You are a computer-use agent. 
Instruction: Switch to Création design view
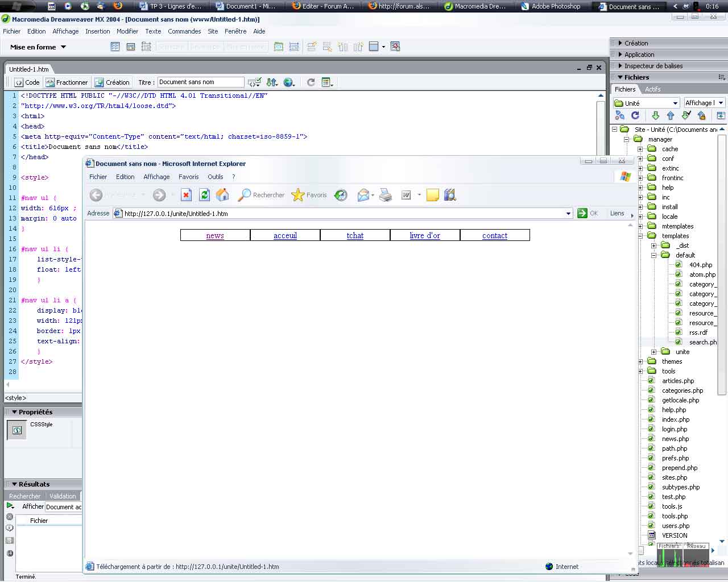tap(112, 82)
